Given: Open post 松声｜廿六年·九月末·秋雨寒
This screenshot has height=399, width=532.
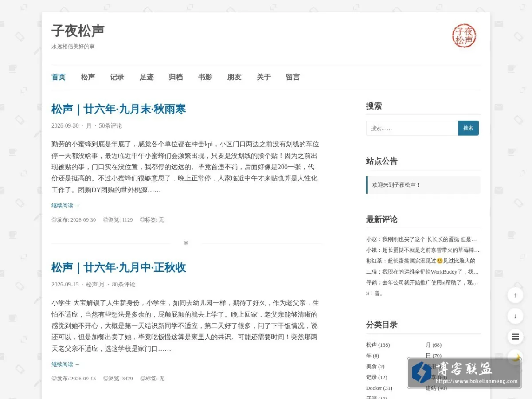Looking at the screenshot, I should [118, 109].
